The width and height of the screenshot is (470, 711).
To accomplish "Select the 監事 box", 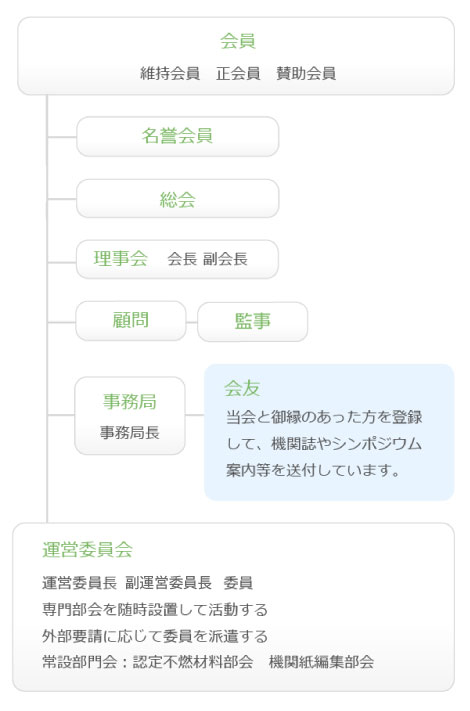I will (x=252, y=321).
